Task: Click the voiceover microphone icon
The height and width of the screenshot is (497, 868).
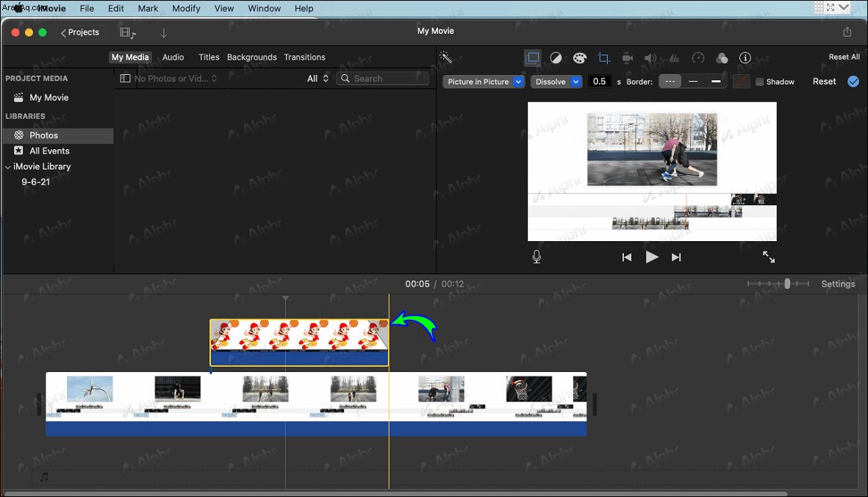Action: coord(537,257)
